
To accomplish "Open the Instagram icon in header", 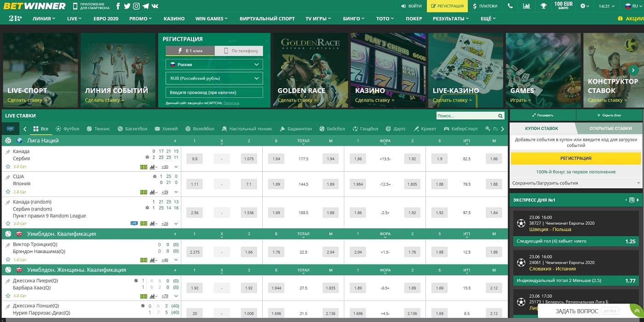I will pos(136,6).
